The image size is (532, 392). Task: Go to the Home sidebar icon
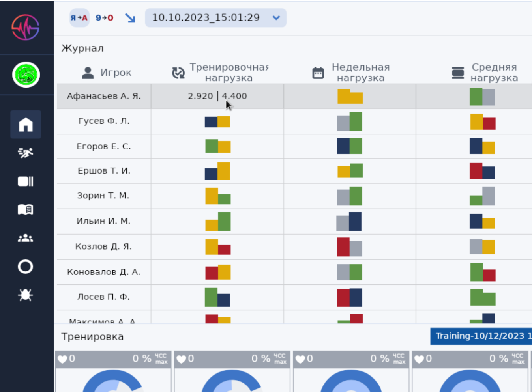coord(26,124)
